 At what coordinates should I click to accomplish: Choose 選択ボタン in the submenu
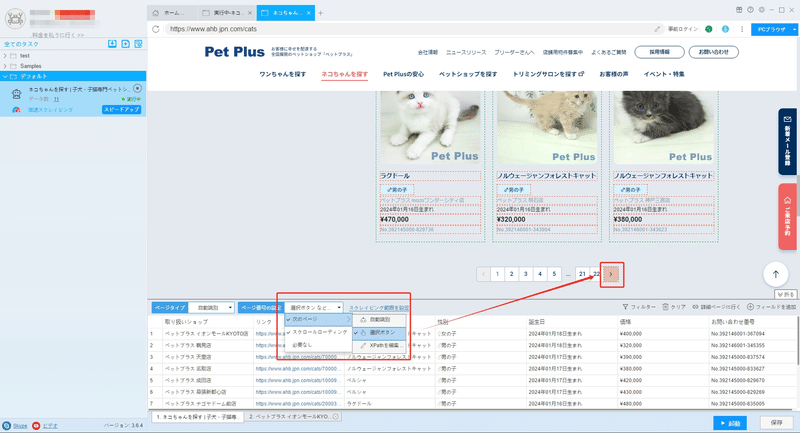click(380, 333)
